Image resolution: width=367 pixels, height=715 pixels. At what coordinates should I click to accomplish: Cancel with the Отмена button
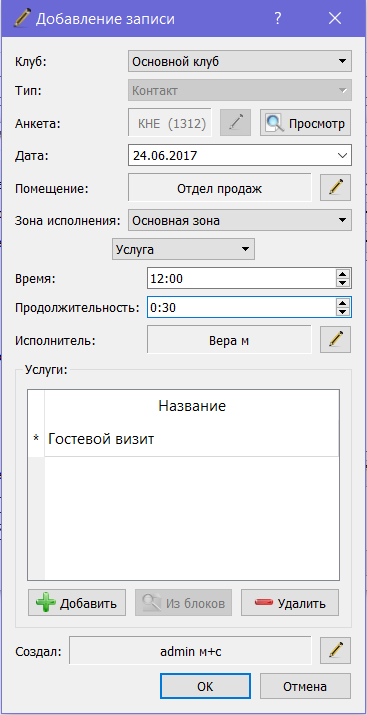(x=305, y=686)
